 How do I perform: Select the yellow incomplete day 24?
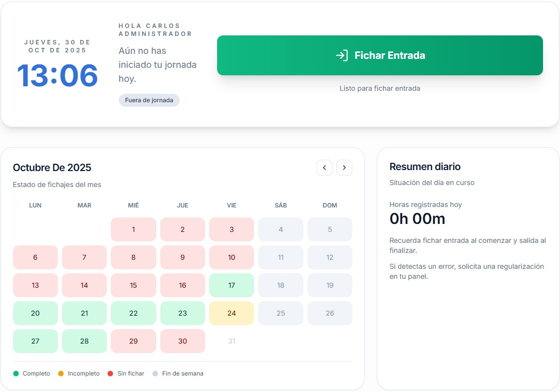(232, 313)
